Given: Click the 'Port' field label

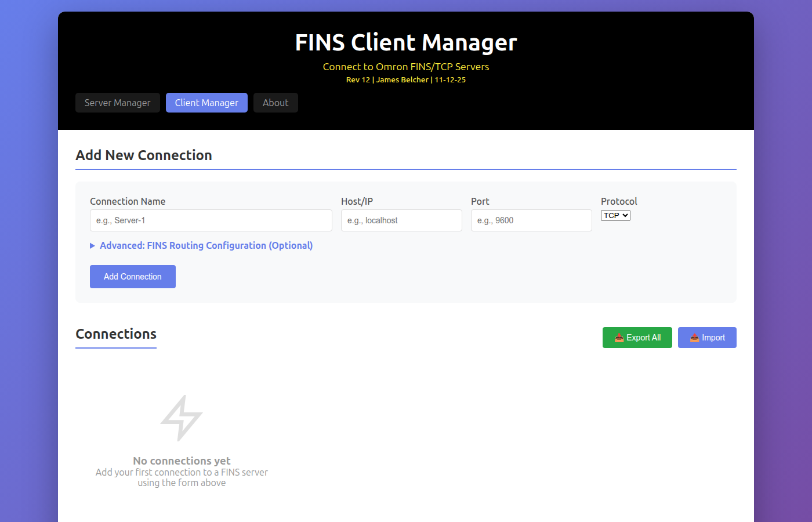Looking at the screenshot, I should (480, 201).
